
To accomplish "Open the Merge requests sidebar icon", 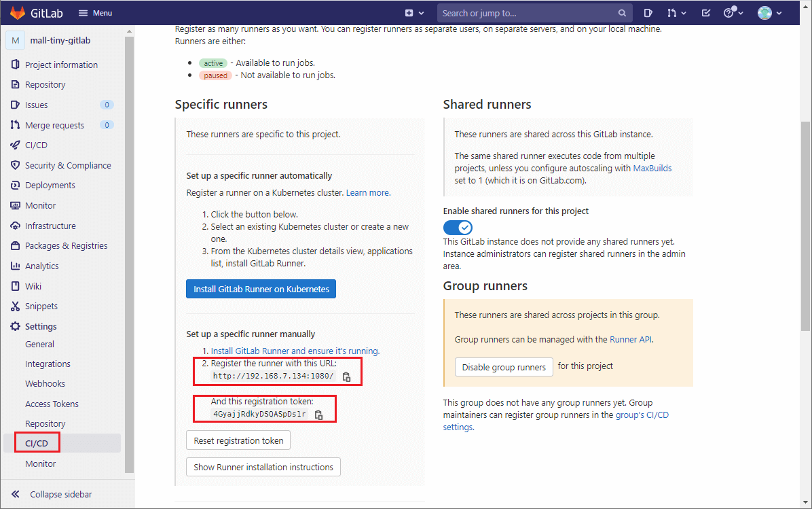I will (15, 125).
